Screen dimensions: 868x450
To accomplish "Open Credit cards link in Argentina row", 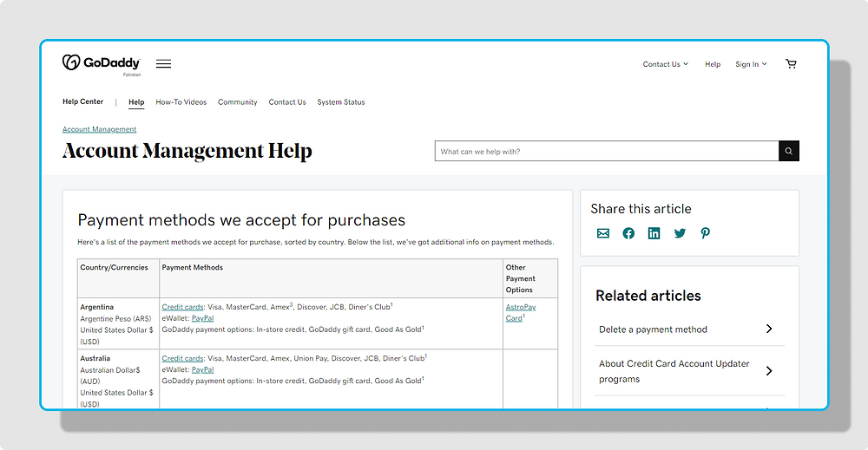I will click(182, 307).
